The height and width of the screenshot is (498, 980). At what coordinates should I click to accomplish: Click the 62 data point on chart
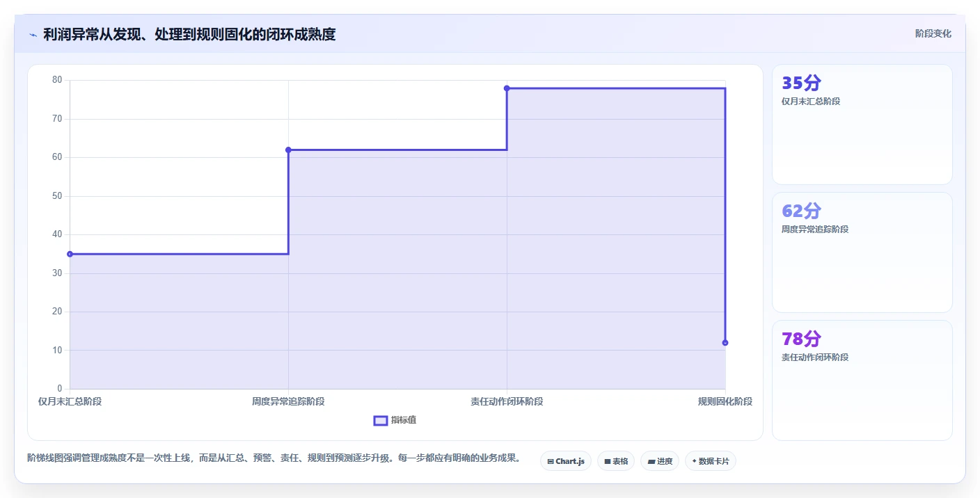point(288,150)
